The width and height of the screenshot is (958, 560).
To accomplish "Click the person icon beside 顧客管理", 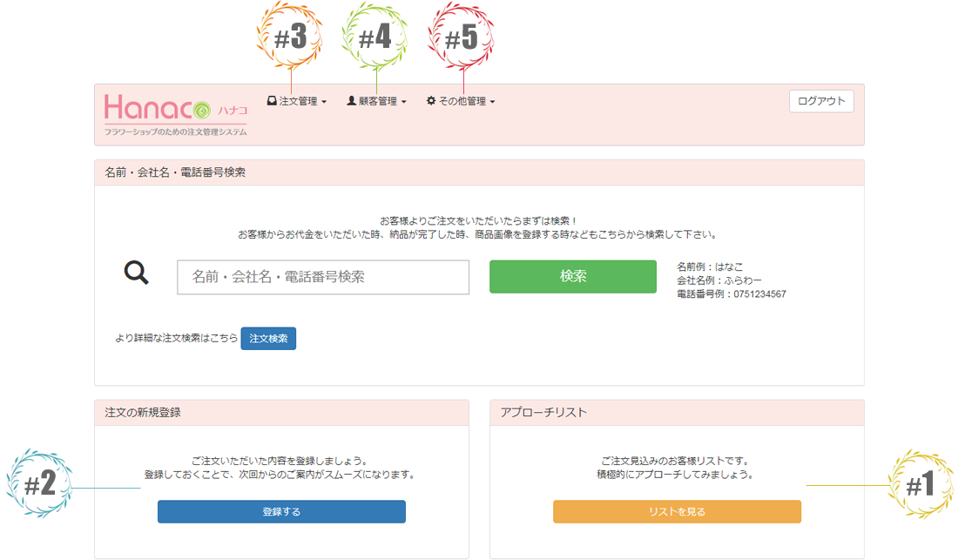I will 352,101.
